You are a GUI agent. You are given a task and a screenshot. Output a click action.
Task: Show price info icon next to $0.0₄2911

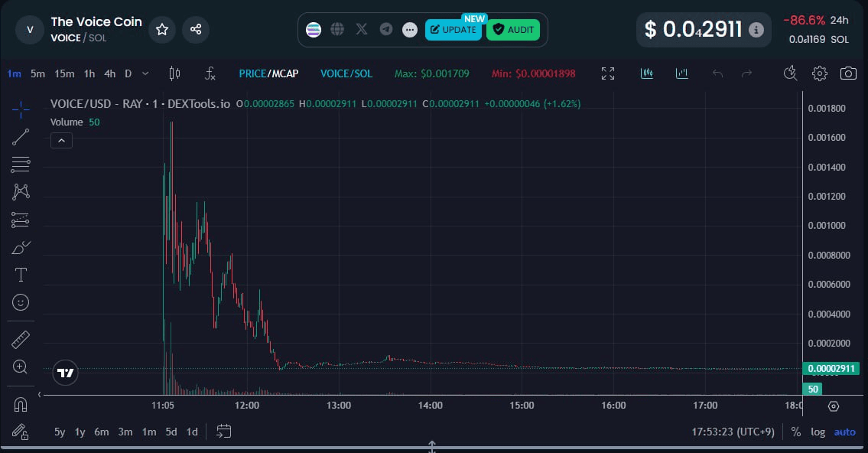756,29
